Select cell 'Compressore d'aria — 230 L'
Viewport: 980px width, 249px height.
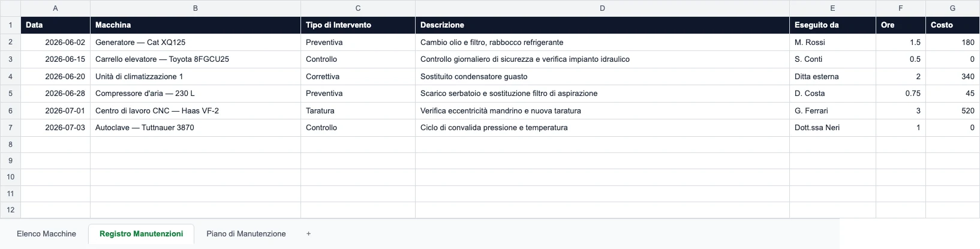[196, 94]
